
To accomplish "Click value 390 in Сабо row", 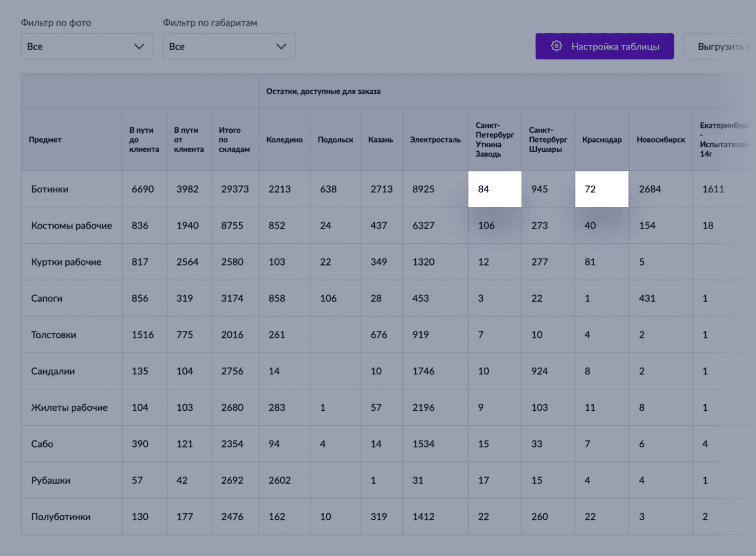I will (x=140, y=444).
